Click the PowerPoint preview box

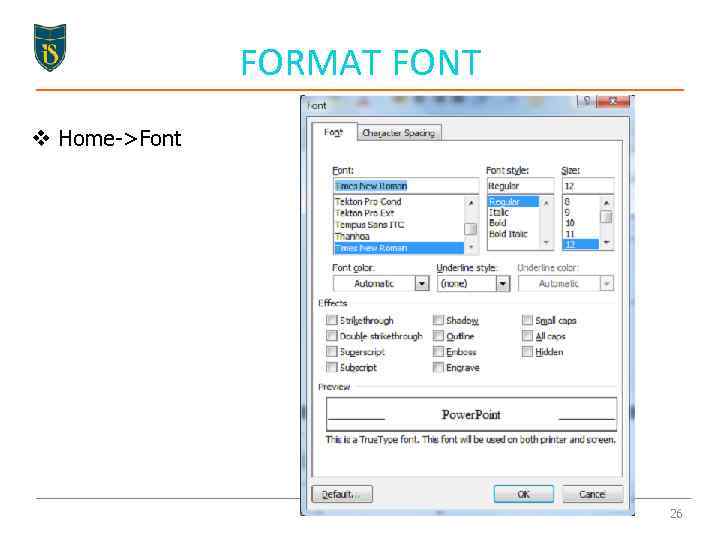tap(471, 414)
